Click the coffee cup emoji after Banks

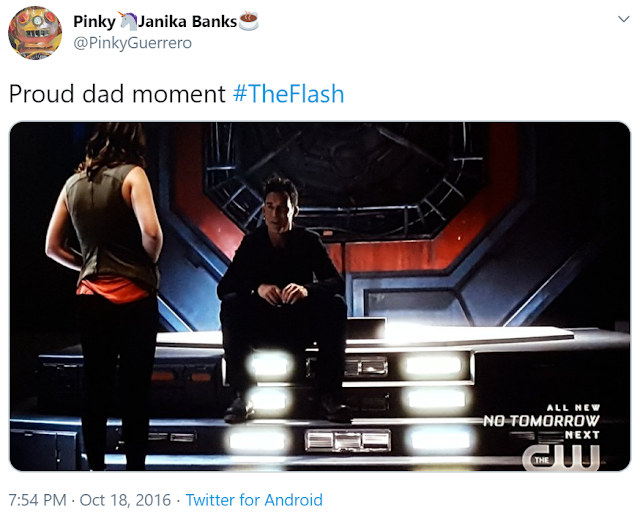[x=249, y=21]
